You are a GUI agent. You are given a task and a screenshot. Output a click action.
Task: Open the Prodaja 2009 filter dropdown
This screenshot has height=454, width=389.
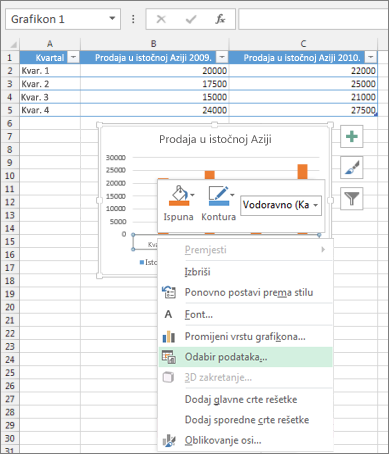(222, 57)
